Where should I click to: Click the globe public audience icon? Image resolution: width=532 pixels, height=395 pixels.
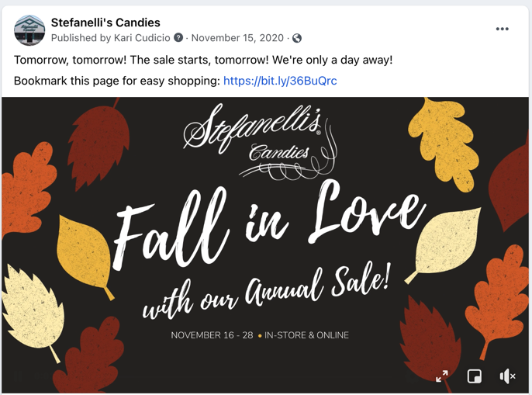(297, 38)
